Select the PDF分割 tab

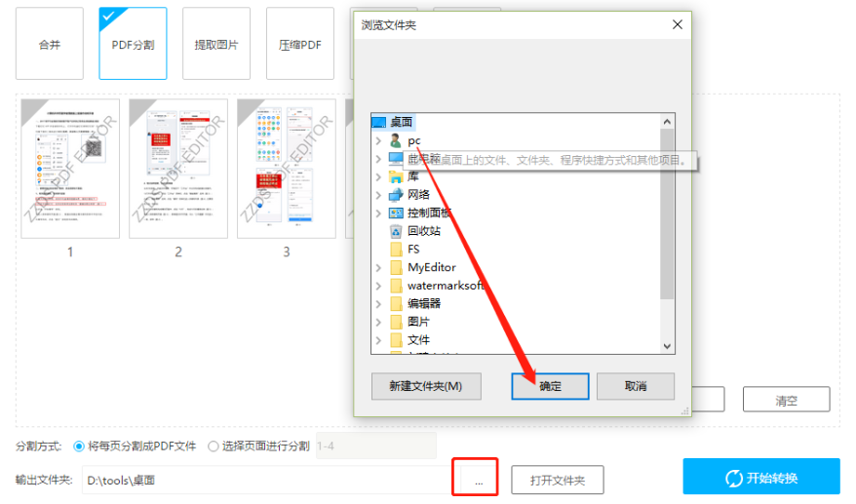pyautogui.click(x=133, y=44)
